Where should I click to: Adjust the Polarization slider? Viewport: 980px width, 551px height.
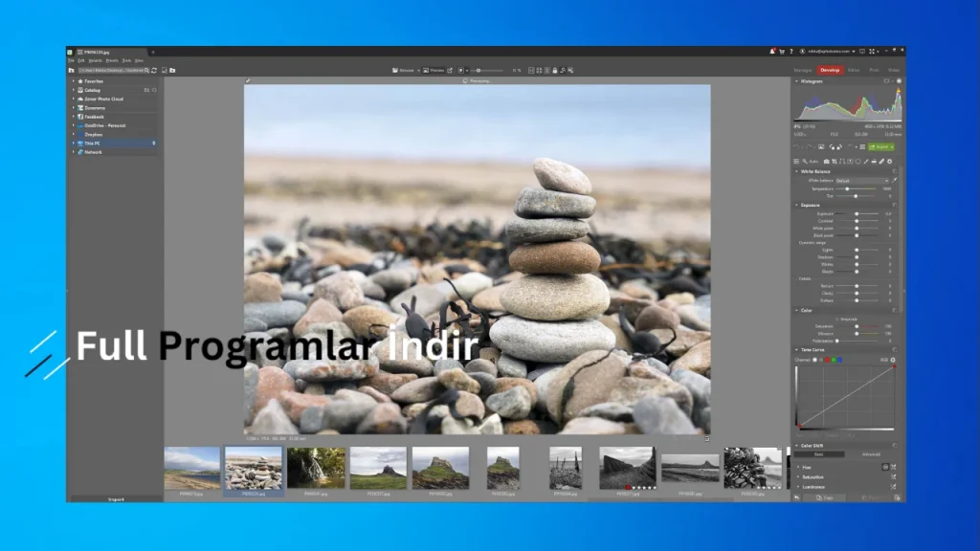click(857, 342)
